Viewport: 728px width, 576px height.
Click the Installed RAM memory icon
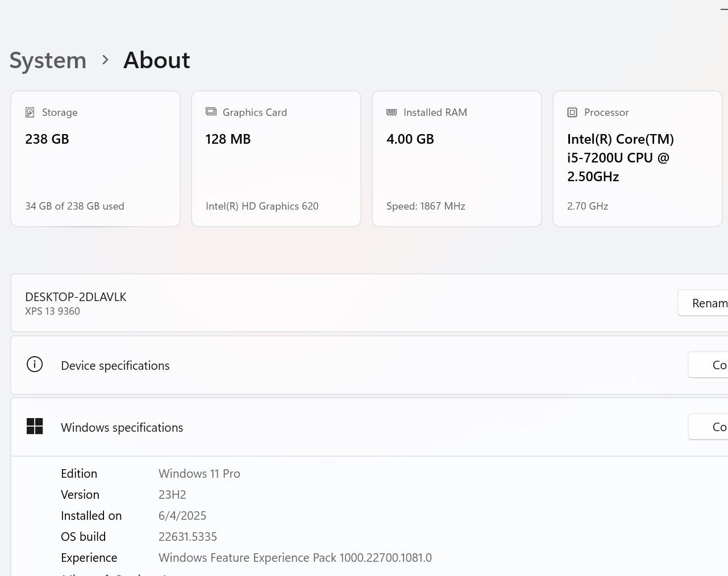(392, 112)
